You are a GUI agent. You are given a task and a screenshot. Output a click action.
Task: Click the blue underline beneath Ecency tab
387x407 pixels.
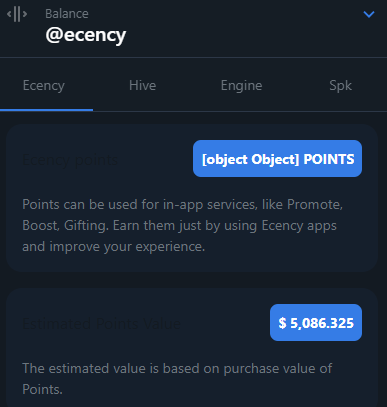pos(46,110)
